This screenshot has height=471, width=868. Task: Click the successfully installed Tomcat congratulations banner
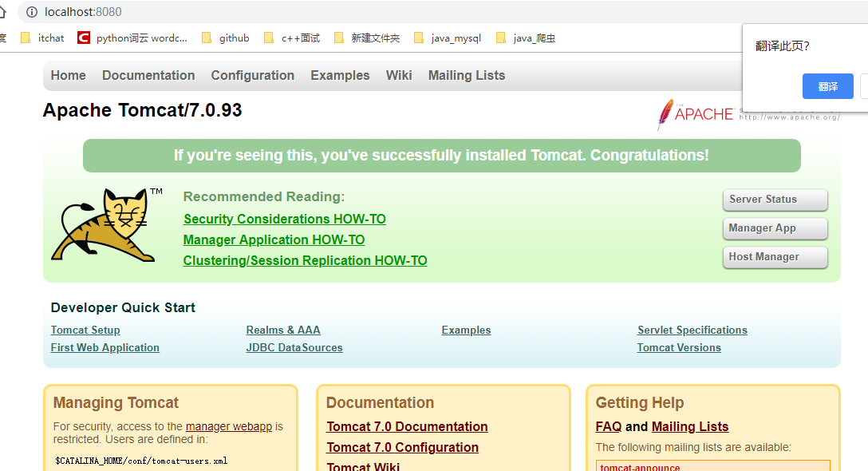442,156
